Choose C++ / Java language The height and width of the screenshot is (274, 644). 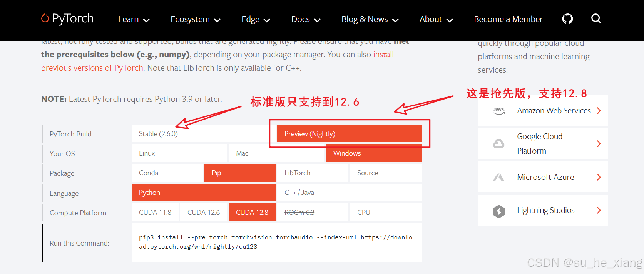click(x=349, y=193)
